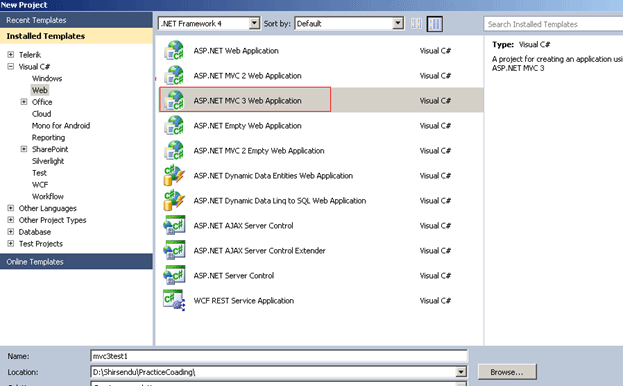Image resolution: width=623 pixels, height=386 pixels.
Task: Expand the Office node
Action: pos(24,102)
